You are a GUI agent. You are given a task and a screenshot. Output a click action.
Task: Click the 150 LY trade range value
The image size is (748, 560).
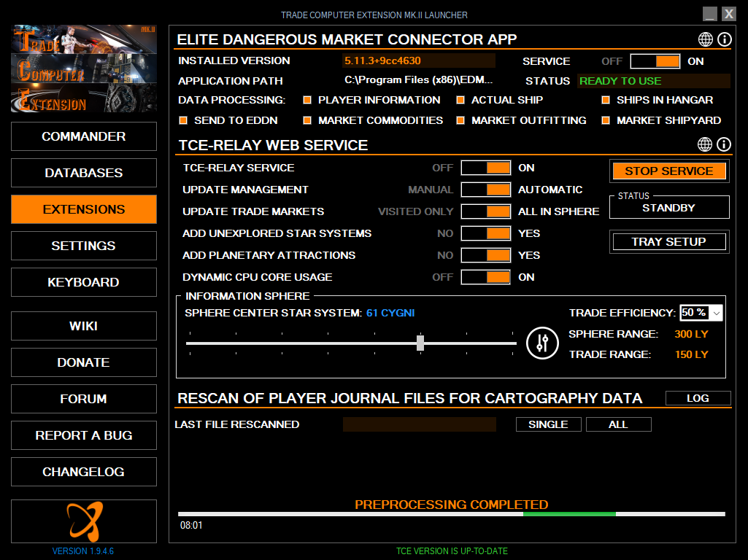[691, 354]
